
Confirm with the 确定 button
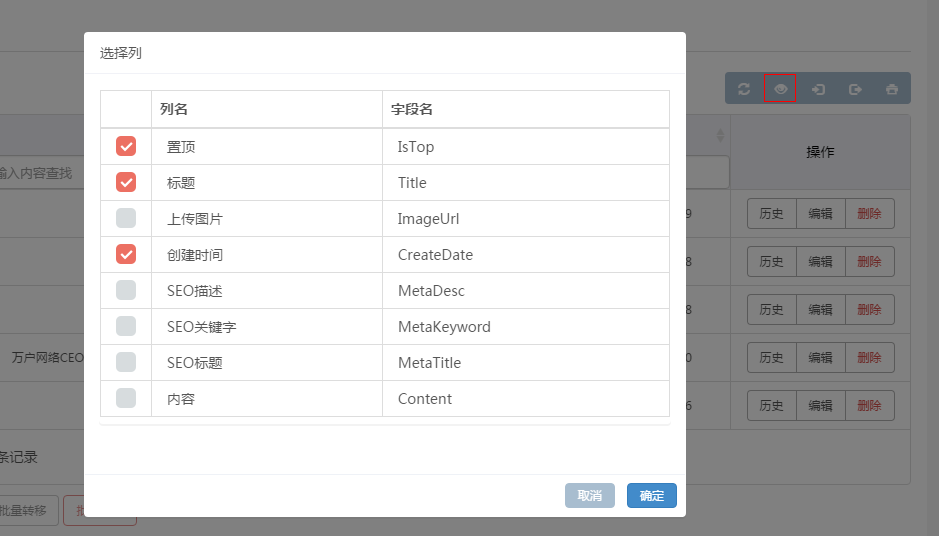click(652, 495)
